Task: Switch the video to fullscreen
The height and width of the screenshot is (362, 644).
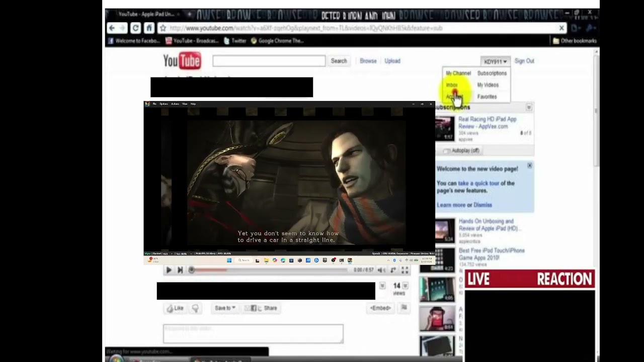Action: (404, 270)
